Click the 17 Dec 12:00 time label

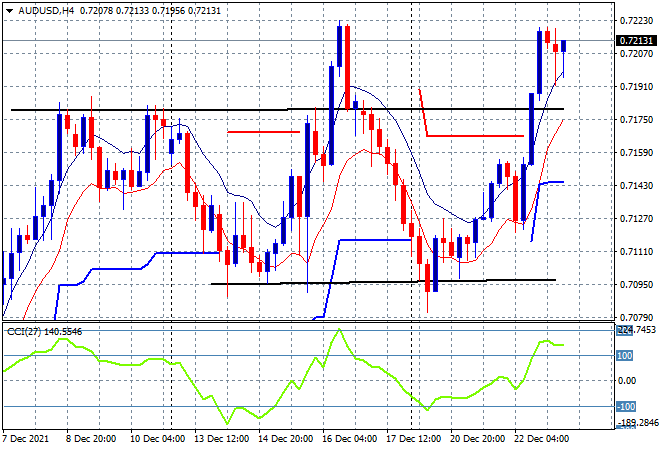413,439
